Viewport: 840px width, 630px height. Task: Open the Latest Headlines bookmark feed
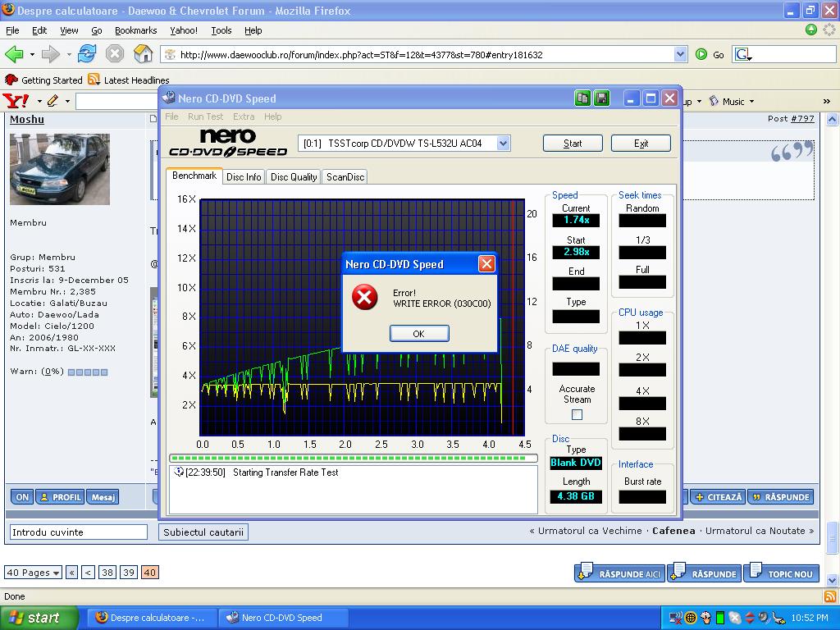point(128,80)
